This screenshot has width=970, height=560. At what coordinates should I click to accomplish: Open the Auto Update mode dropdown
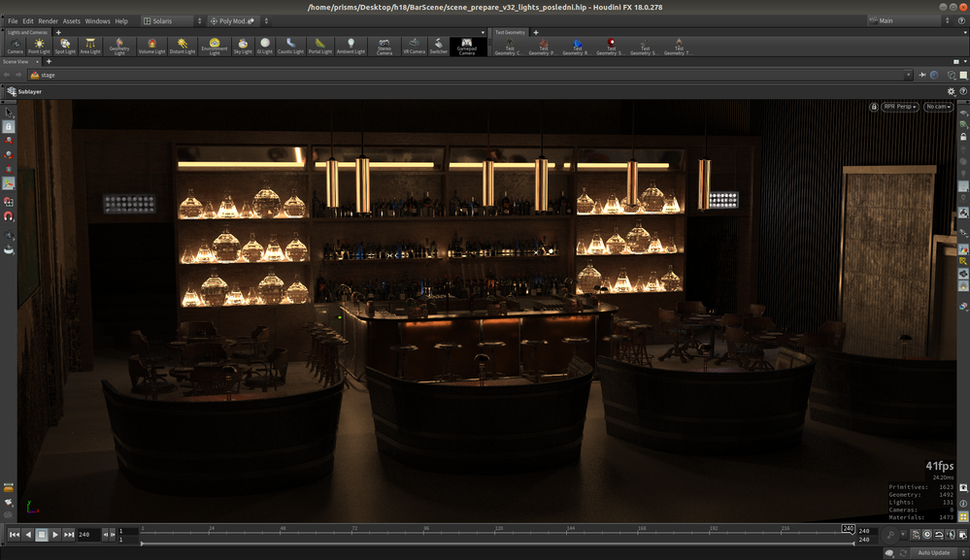click(962, 552)
